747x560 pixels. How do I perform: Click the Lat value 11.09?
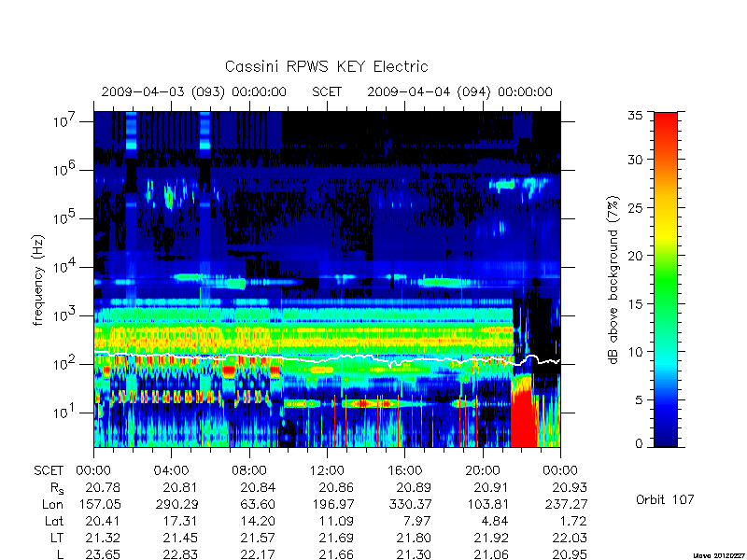336,521
